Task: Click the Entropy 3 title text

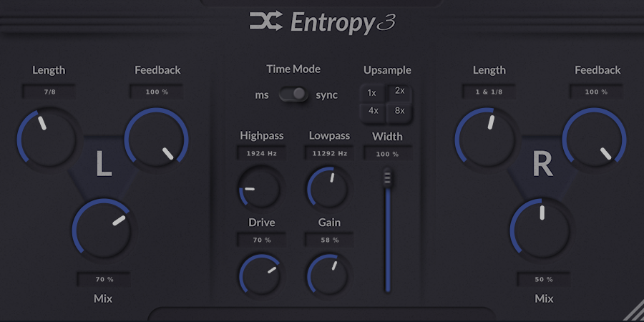Action: tap(343, 23)
